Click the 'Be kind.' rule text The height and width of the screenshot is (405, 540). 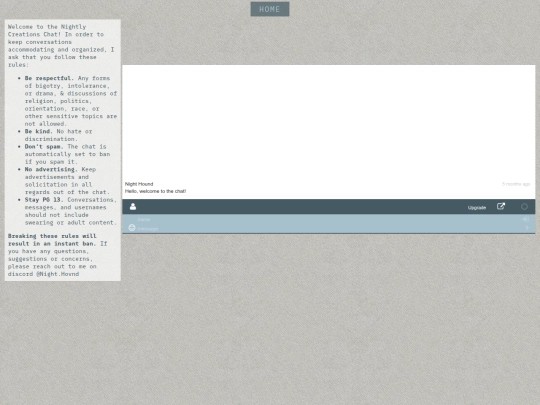click(39, 131)
